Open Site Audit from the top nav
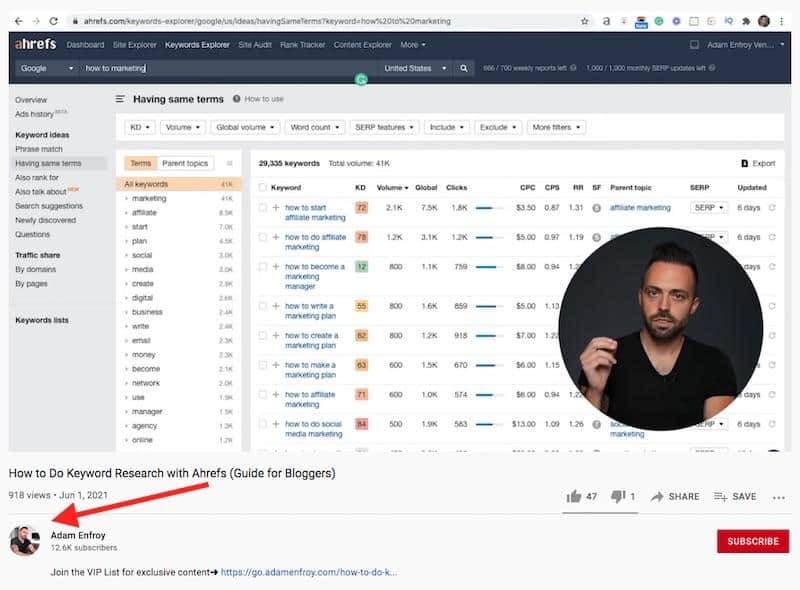 [255, 45]
